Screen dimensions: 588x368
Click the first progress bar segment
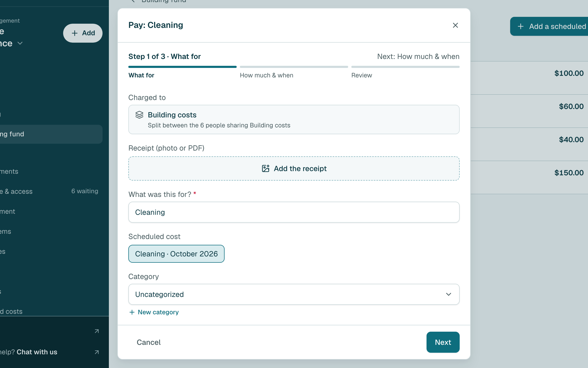[183, 67]
